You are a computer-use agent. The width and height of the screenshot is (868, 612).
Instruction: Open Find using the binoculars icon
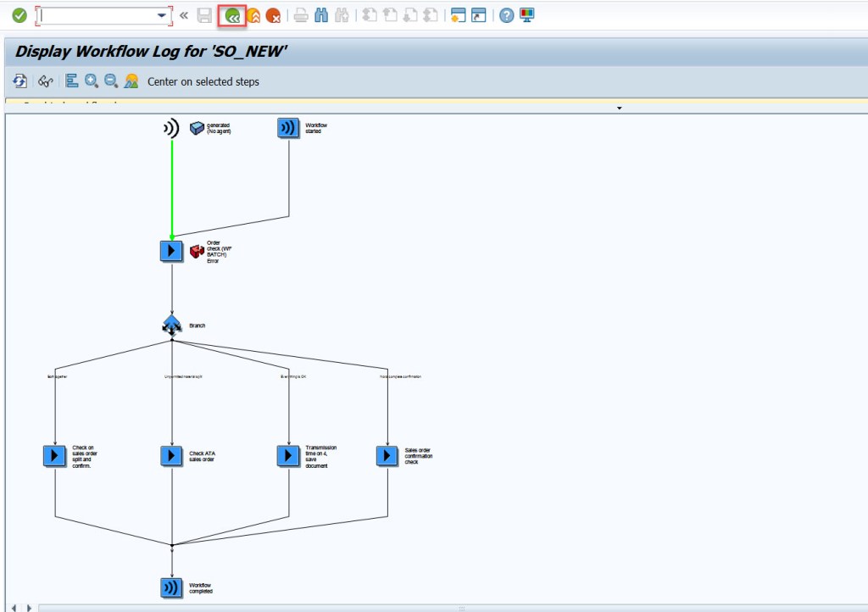(x=323, y=14)
